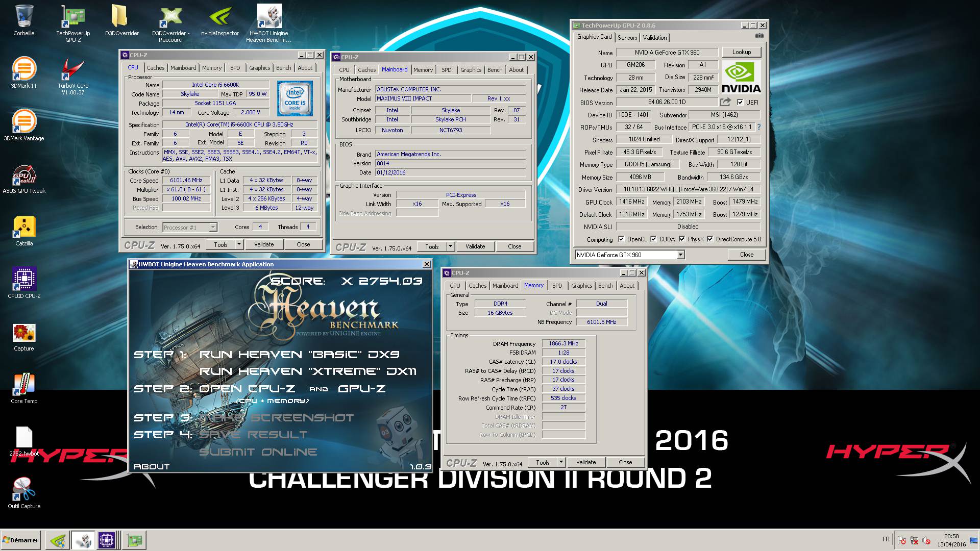Screen dimensions: 980x551
Task: Click RUN HEAVEN "XTREME" DX11 option
Action: pyautogui.click(x=308, y=371)
